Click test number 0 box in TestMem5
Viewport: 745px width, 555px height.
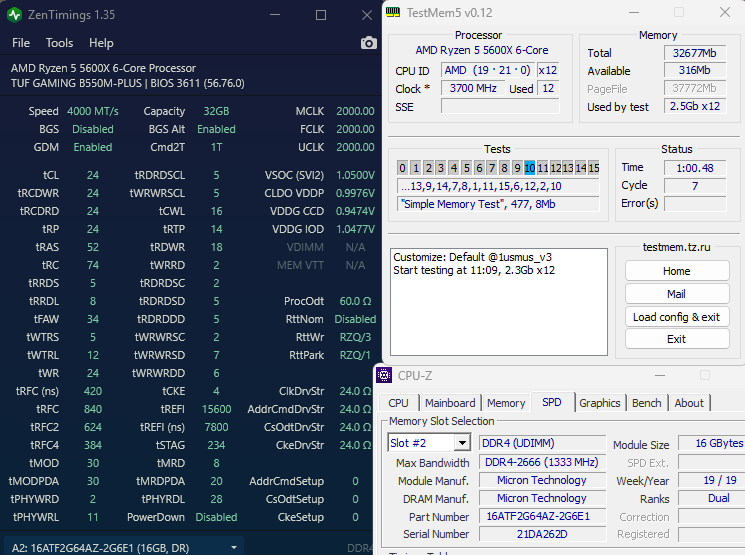(x=402, y=168)
